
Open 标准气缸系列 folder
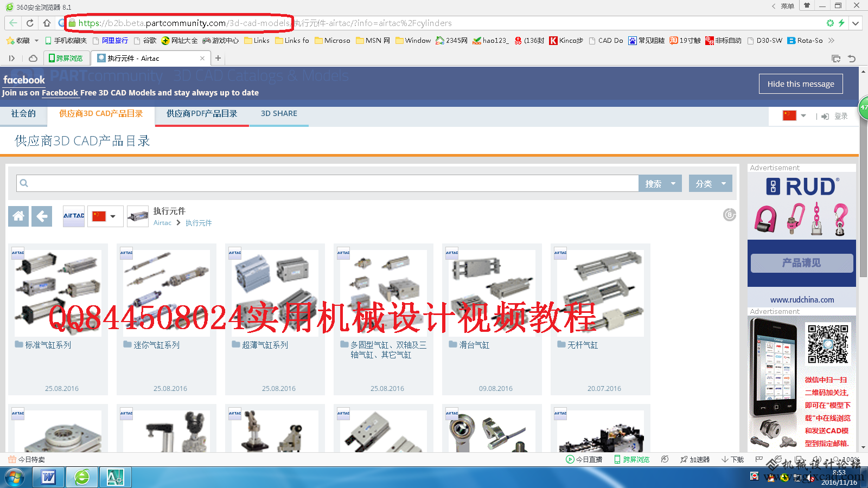[48, 345]
